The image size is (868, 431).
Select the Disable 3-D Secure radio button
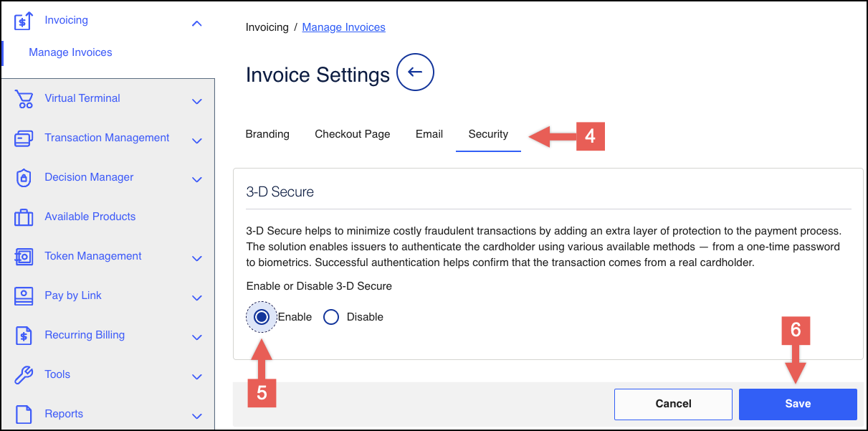pos(330,317)
